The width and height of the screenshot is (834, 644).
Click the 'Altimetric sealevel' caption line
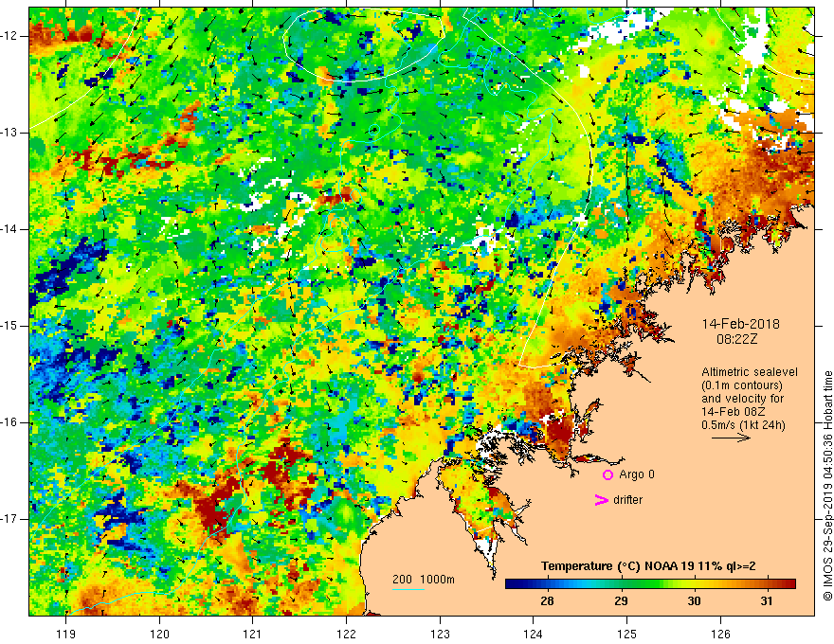coord(750,372)
